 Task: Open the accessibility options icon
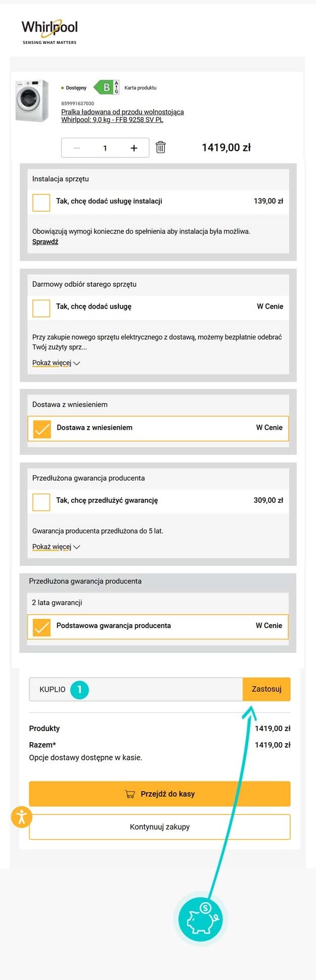(21, 816)
